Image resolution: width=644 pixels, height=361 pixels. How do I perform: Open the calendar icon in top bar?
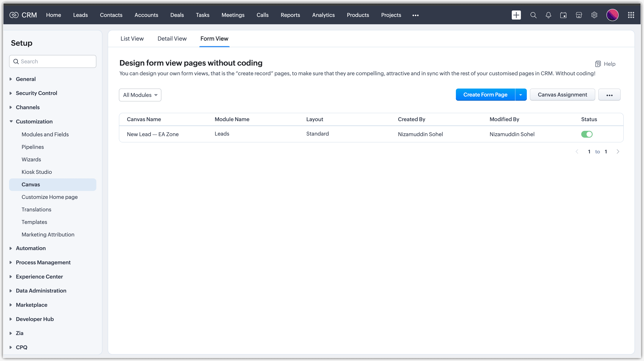point(563,15)
